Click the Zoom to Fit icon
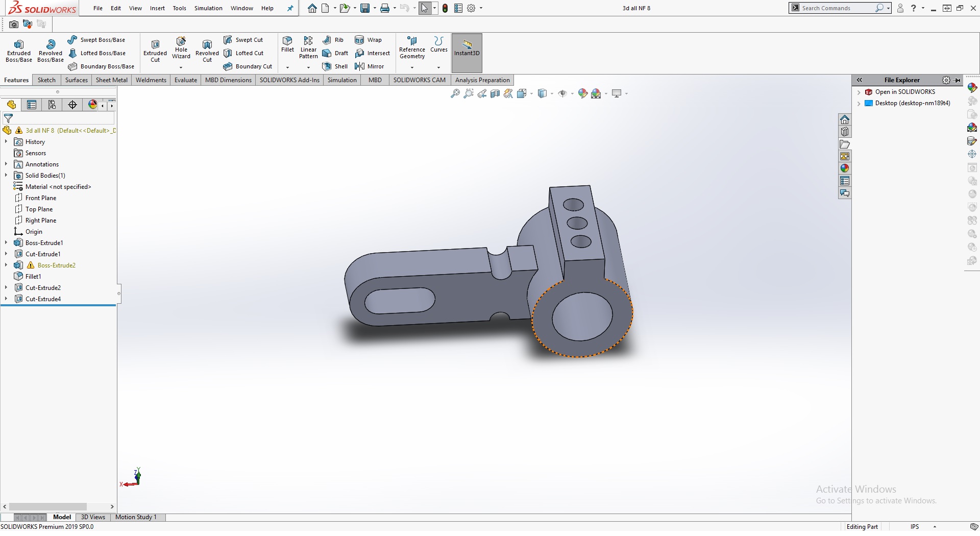This screenshot has width=980, height=536. [455, 93]
